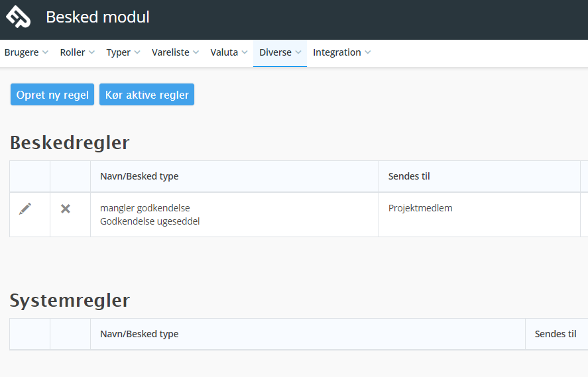Click the Kør aktive regler button
588x377 pixels.
(x=147, y=95)
